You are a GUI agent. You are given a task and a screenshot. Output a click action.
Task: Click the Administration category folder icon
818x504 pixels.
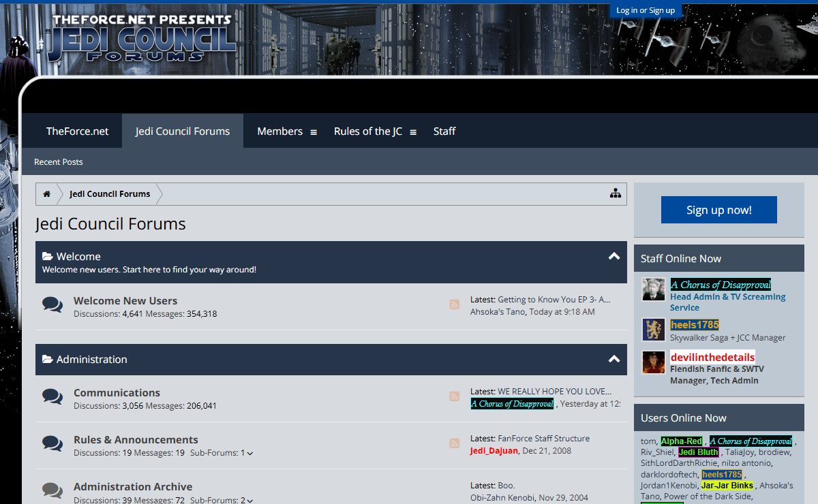(48, 360)
